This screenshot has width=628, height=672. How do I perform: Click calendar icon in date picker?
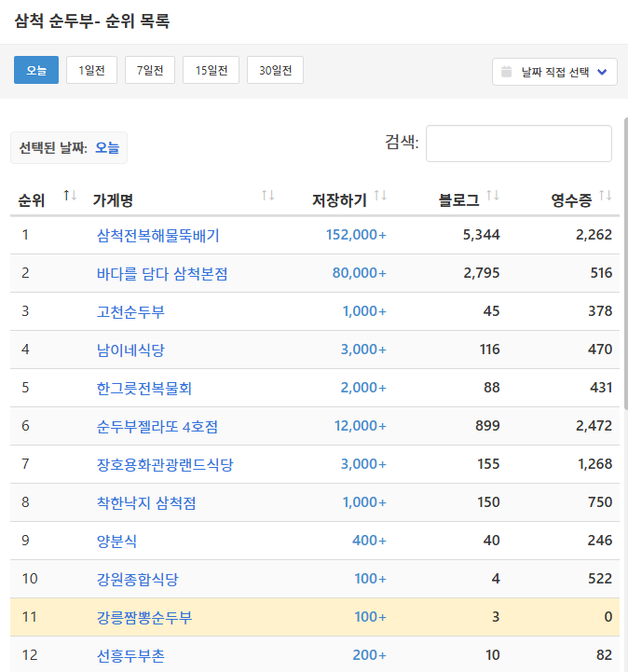coord(507,72)
